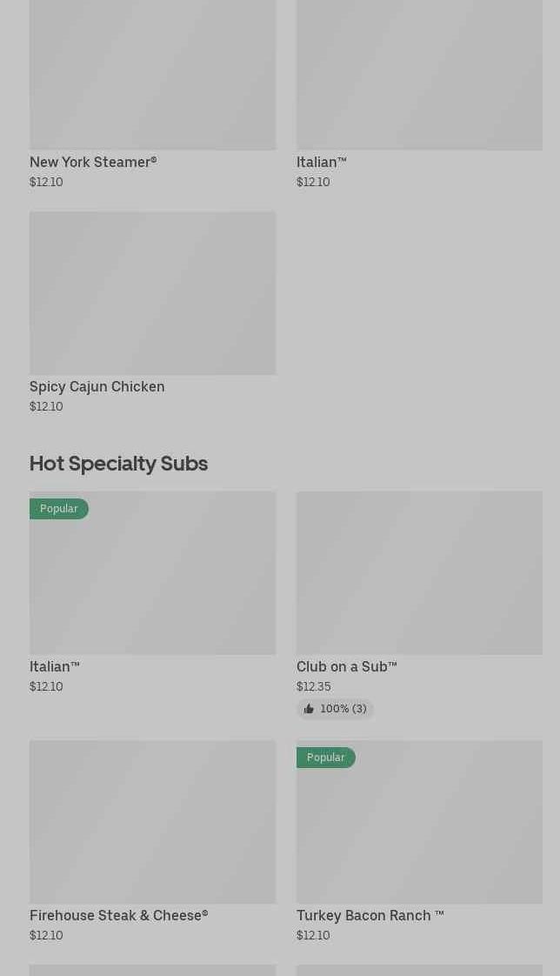Open the New York Steamer item photo

coord(152,75)
